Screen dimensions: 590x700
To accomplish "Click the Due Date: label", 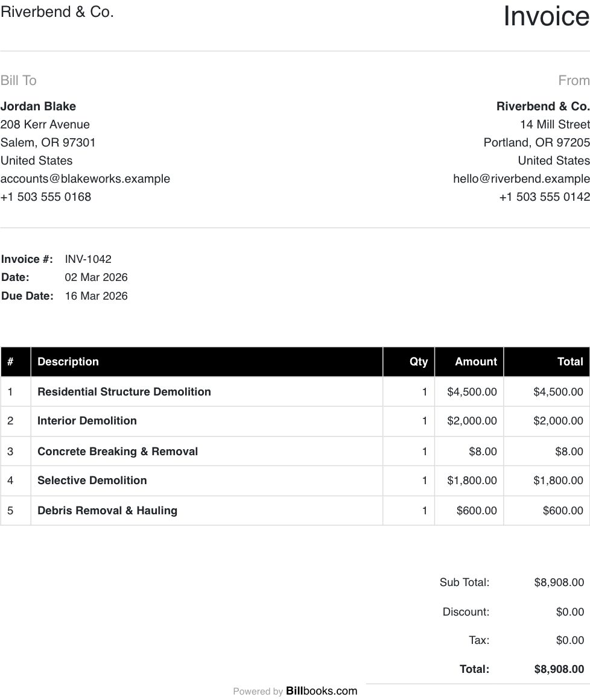I will 27,296.
